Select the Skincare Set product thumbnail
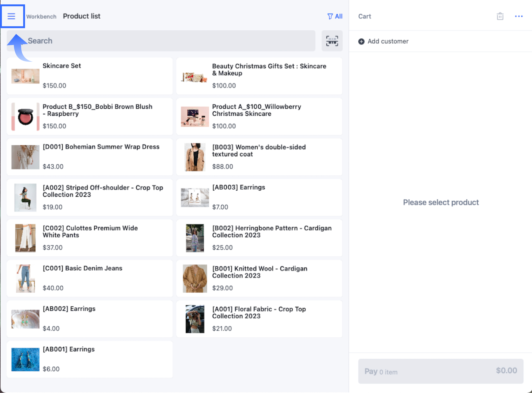 (x=25, y=76)
